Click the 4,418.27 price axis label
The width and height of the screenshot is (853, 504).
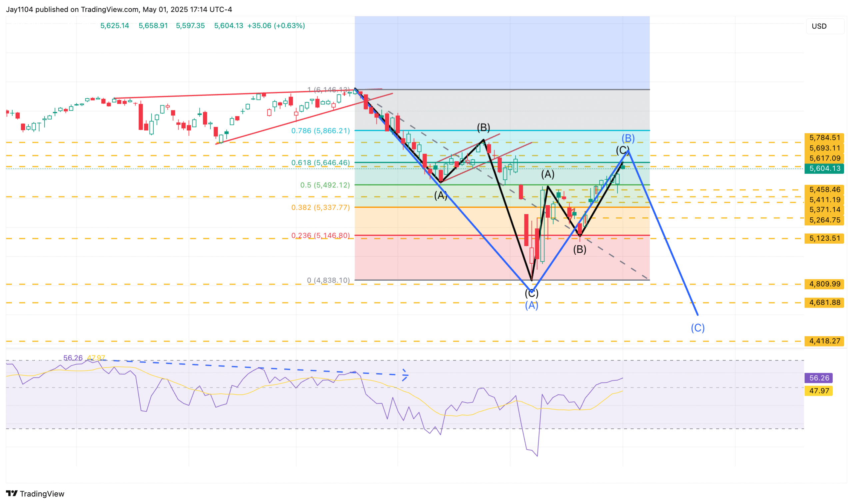point(824,341)
